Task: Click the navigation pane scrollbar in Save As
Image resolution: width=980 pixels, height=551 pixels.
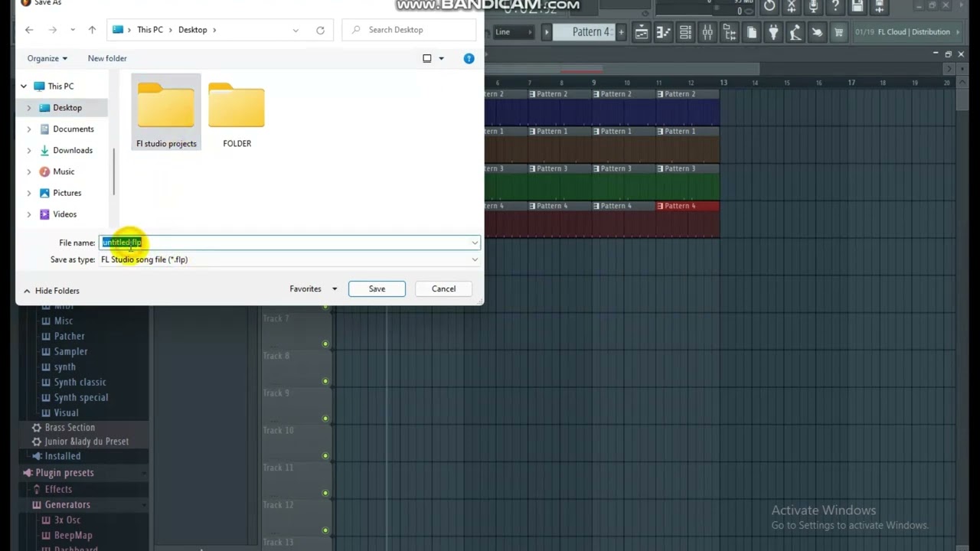Action: tap(114, 172)
